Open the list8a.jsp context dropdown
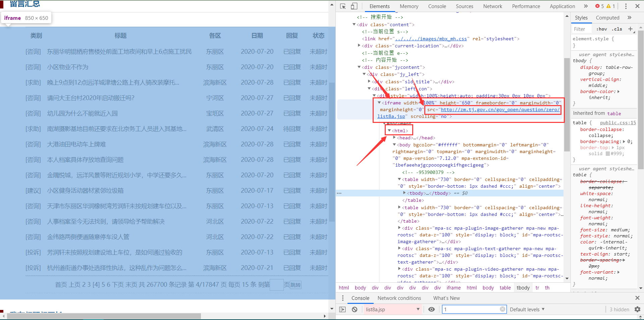Viewport: 644px width, 320px height. [392, 309]
